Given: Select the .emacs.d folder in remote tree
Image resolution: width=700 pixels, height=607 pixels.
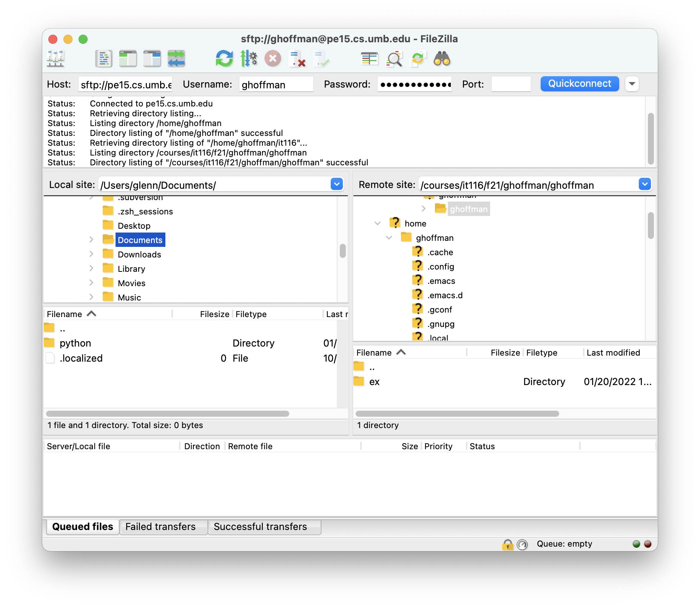Looking at the screenshot, I should 445,295.
